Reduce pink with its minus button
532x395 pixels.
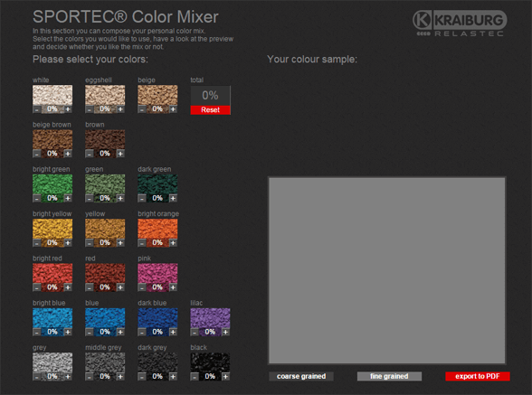tap(142, 287)
